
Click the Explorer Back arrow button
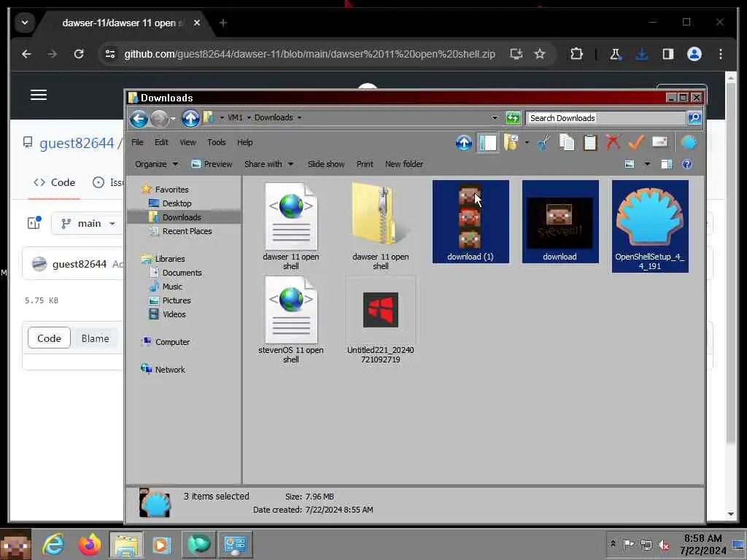point(139,118)
